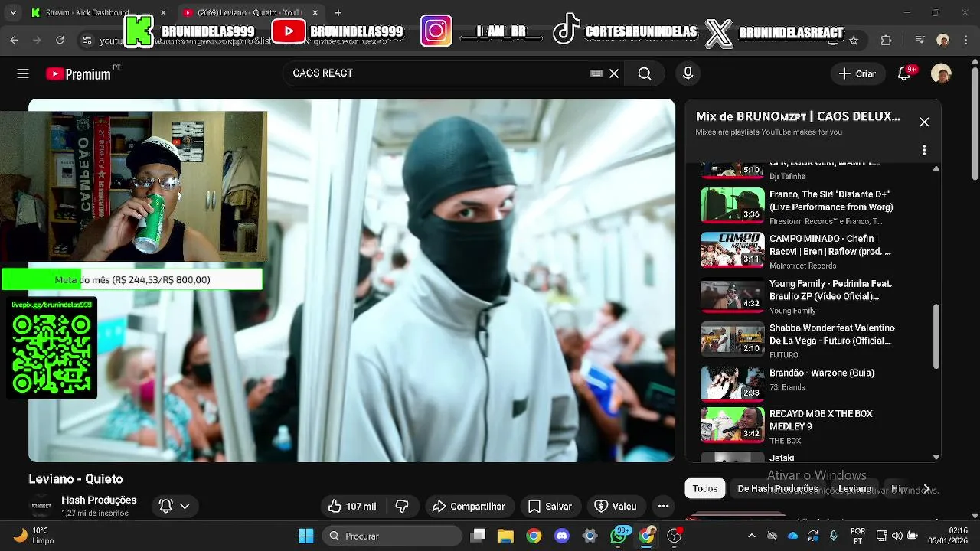Share the video via Compartilhar

pyautogui.click(x=469, y=506)
